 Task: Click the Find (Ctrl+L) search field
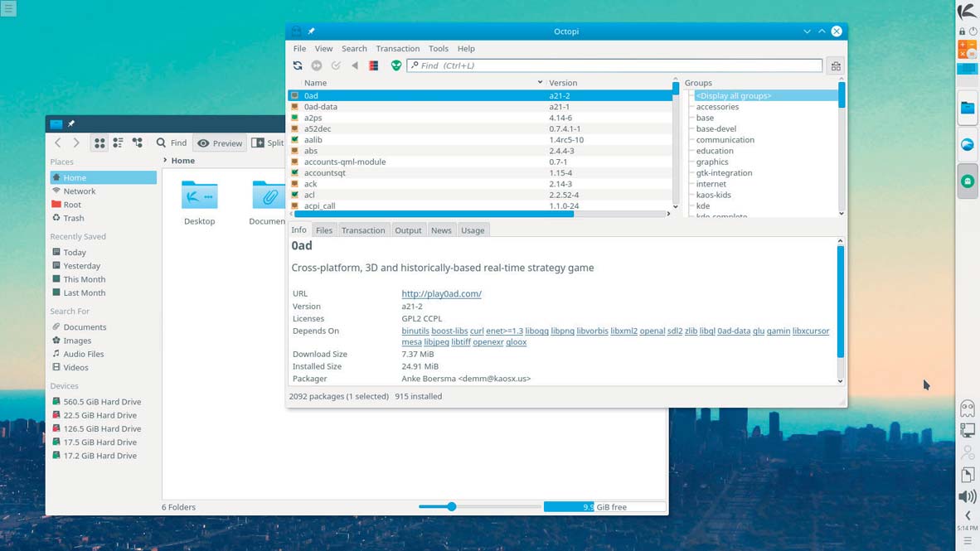(x=614, y=65)
